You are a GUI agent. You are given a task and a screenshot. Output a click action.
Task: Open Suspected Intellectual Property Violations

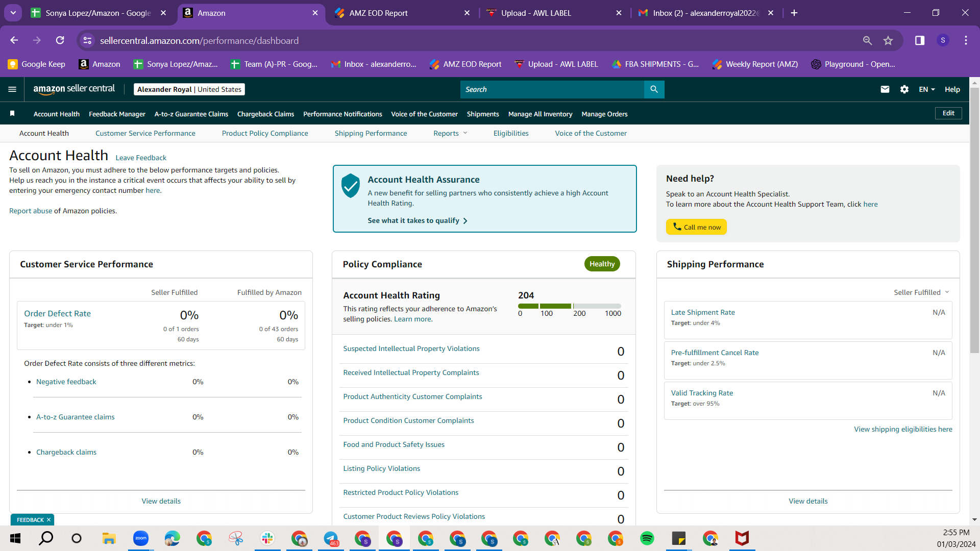[x=411, y=348]
